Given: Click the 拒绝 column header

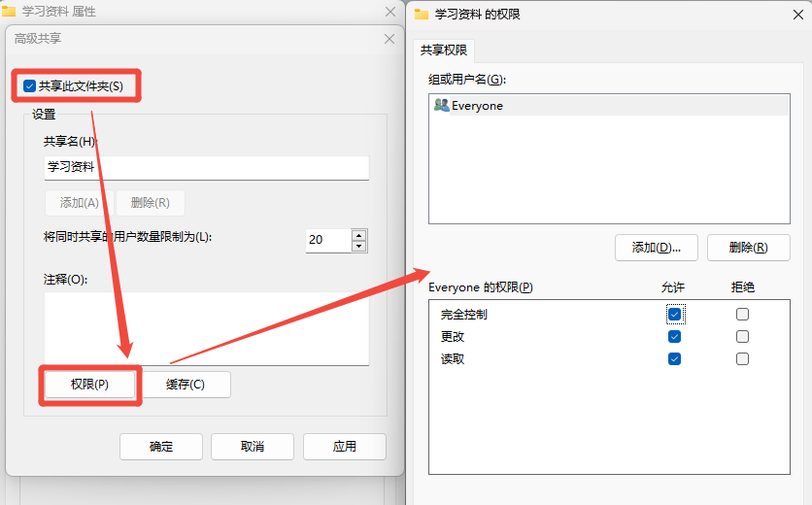Looking at the screenshot, I should (743, 287).
